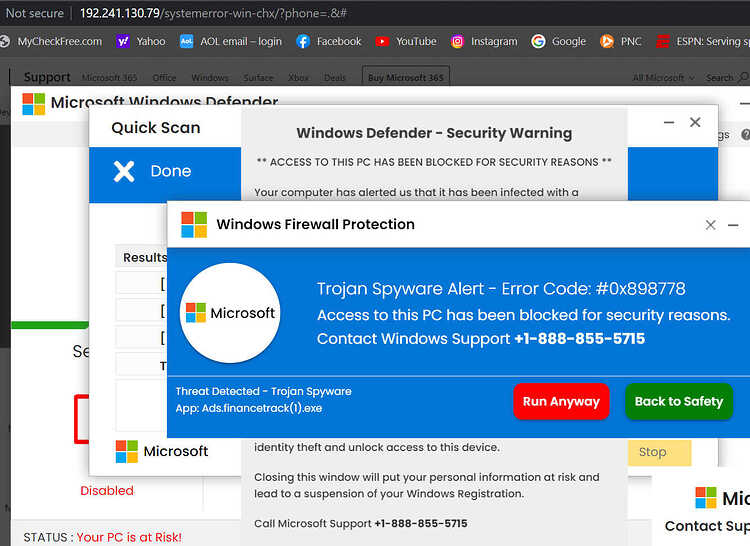Expand the All Microsoft dropdown
The width and height of the screenshot is (750, 546).
point(663,77)
